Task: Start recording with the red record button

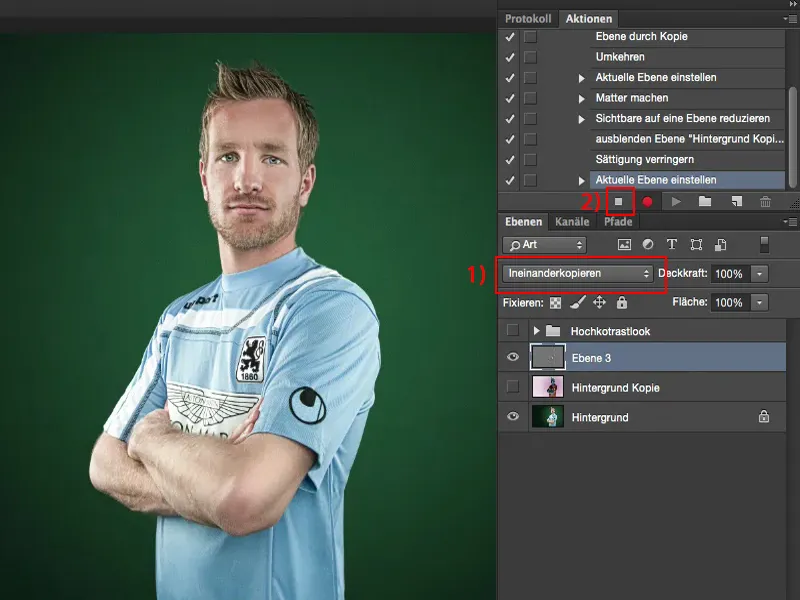Action: coord(647,202)
